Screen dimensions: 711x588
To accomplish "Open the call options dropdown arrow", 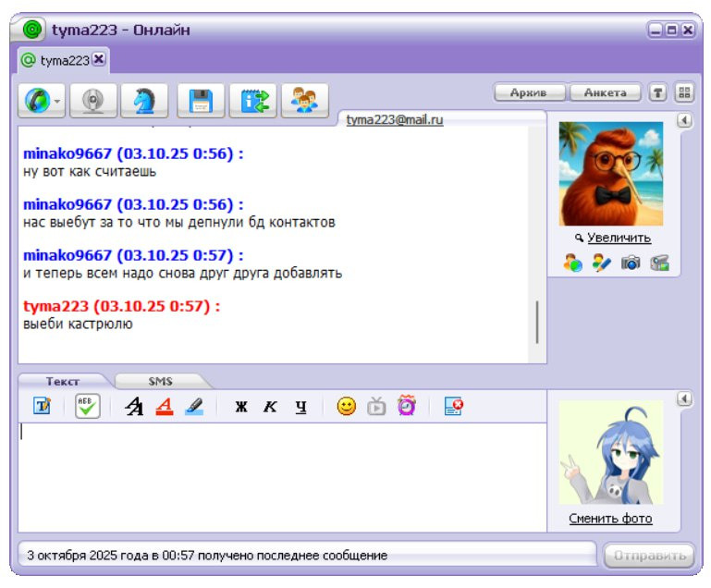I will (57, 101).
